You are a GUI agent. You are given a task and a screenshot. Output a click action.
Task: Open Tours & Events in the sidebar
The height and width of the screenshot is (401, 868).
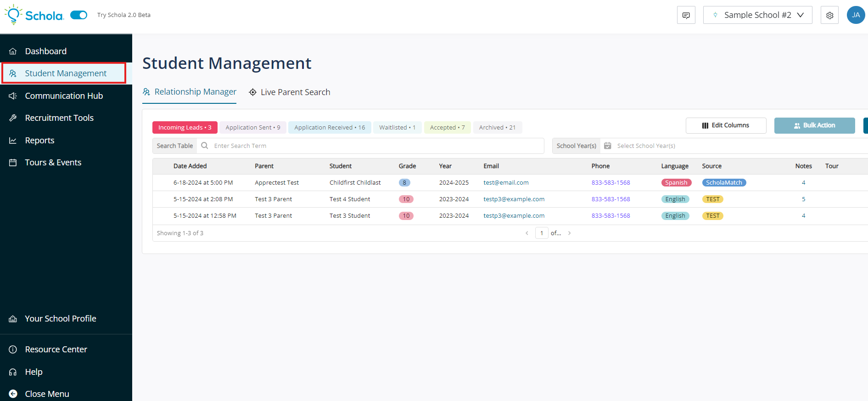pos(66,162)
